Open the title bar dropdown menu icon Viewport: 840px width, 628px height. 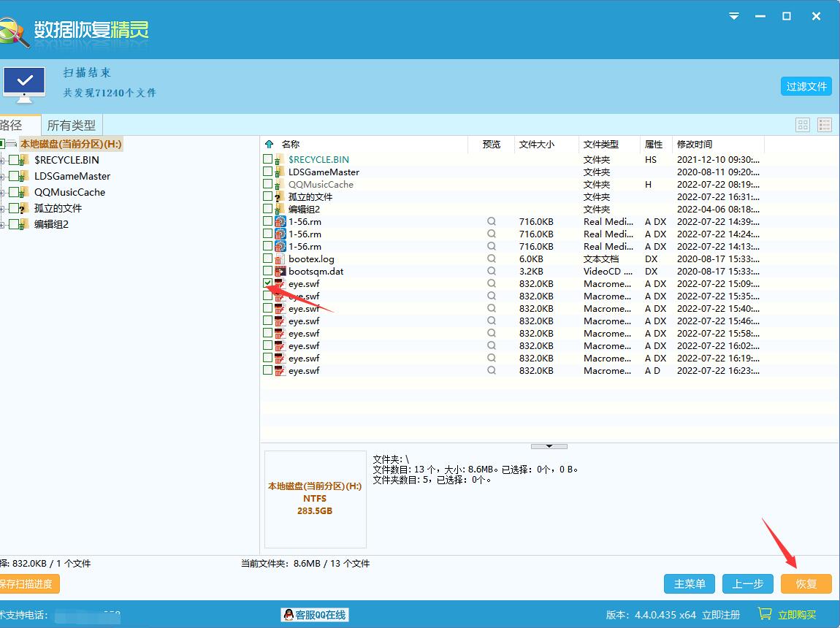click(734, 16)
